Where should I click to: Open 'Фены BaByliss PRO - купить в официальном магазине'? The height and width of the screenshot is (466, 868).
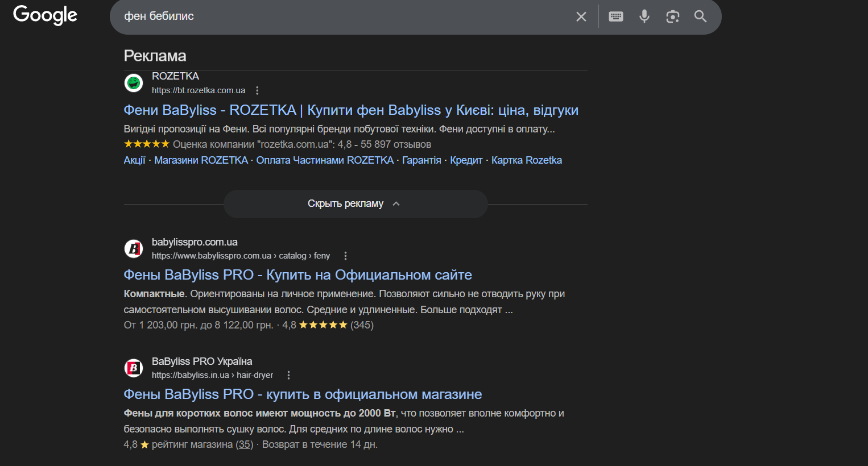coord(303,394)
